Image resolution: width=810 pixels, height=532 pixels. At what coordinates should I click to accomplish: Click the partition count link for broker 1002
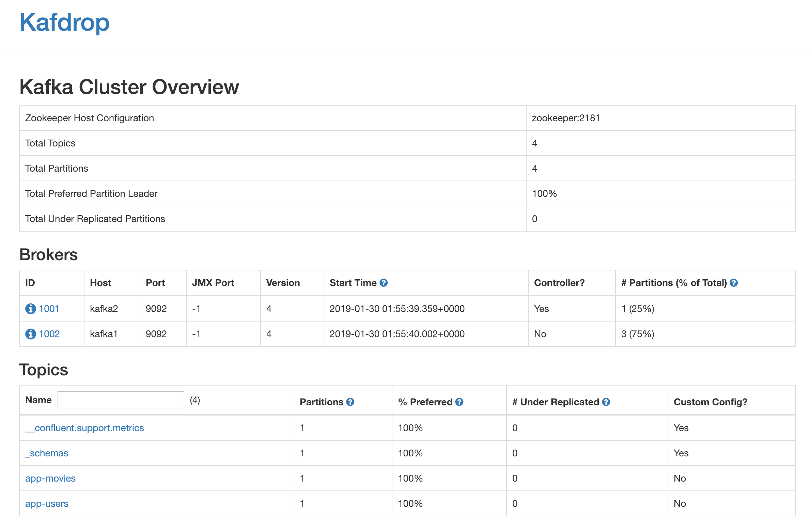click(637, 334)
